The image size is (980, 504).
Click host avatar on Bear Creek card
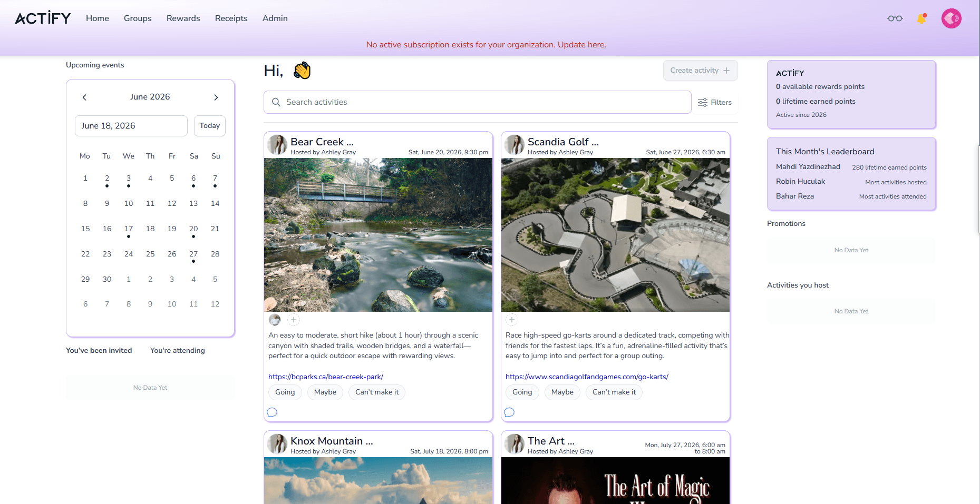point(277,144)
